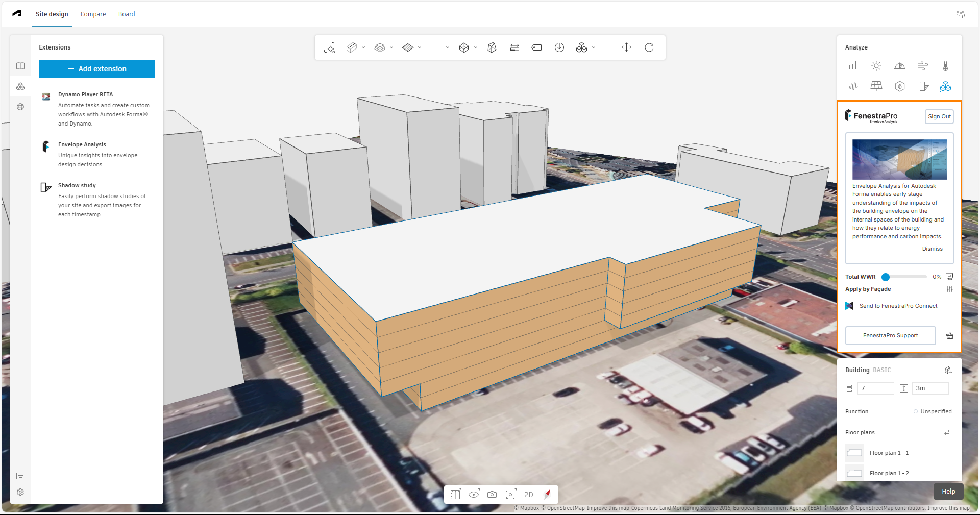Swap floor plans arrows icon
Image resolution: width=980 pixels, height=515 pixels.
(947, 432)
